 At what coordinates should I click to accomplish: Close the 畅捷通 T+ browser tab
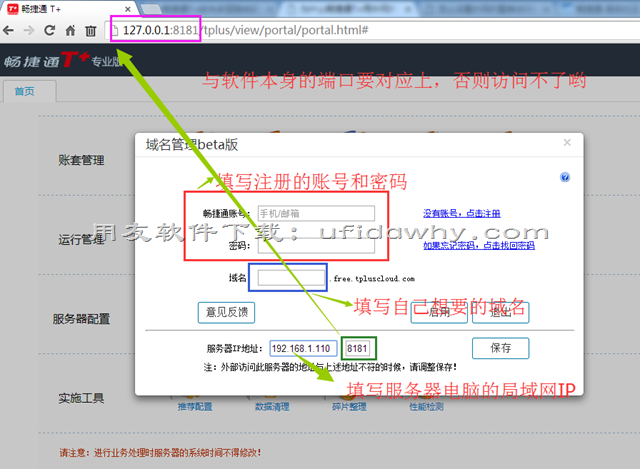point(128,9)
